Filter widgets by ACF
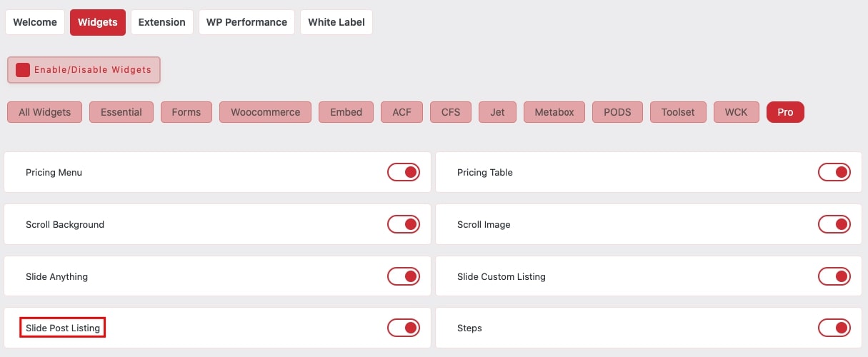 (x=402, y=112)
